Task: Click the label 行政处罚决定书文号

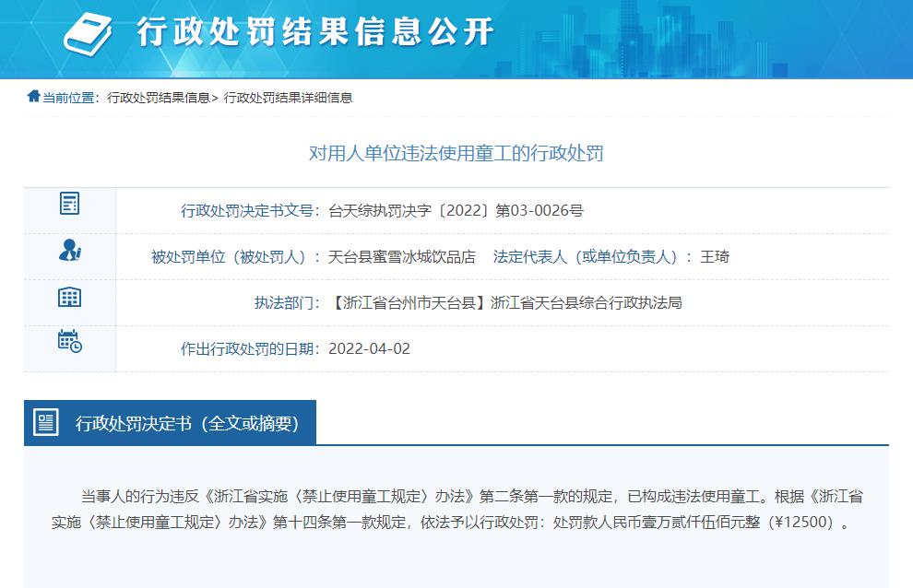Action: tap(247, 210)
